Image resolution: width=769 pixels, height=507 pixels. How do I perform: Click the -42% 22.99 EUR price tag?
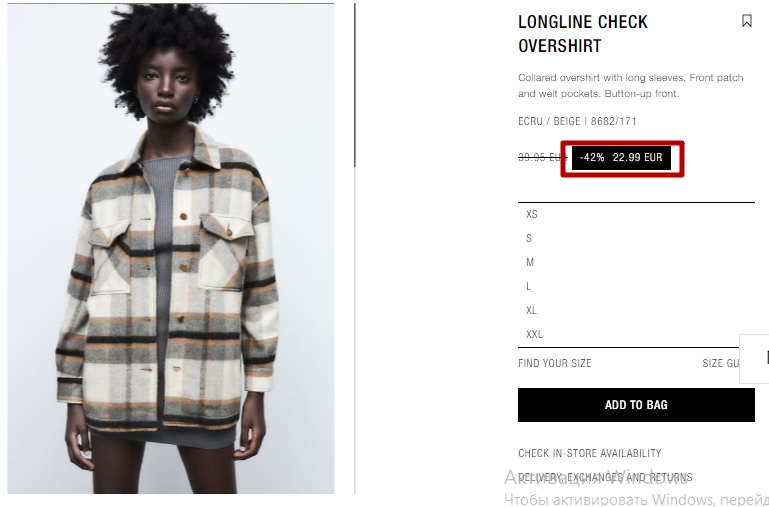tap(621, 158)
